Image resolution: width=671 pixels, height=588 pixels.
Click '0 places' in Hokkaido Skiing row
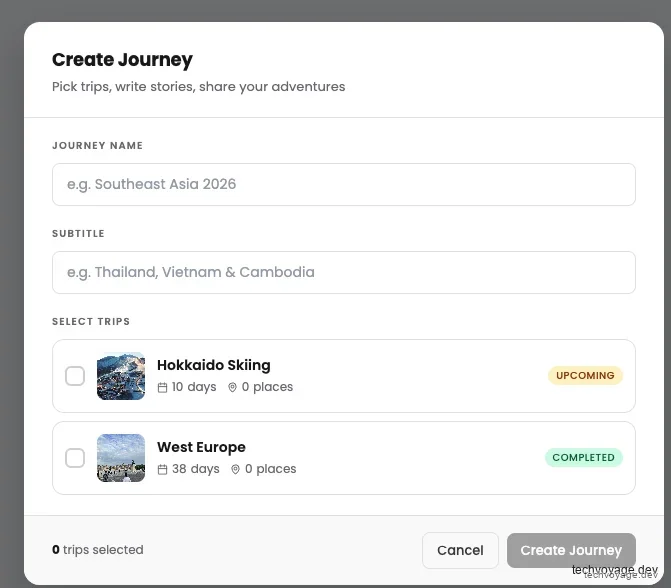267,387
